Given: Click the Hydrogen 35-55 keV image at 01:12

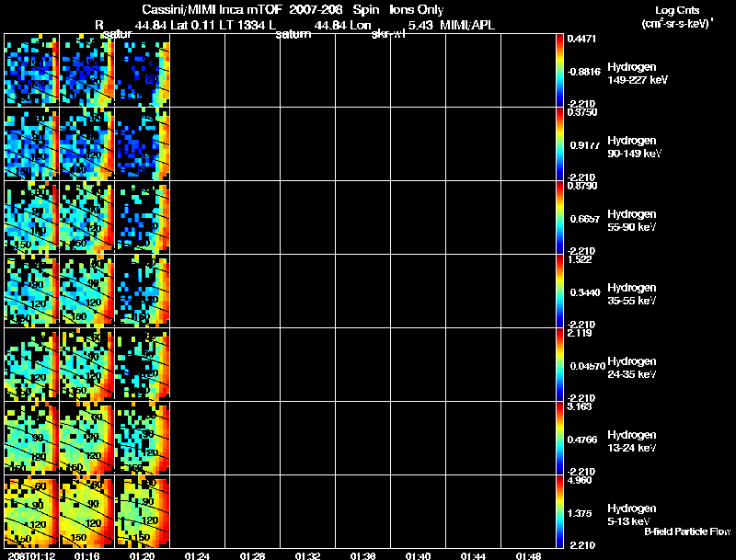Looking at the screenshot, I should pyautogui.click(x=31, y=291).
